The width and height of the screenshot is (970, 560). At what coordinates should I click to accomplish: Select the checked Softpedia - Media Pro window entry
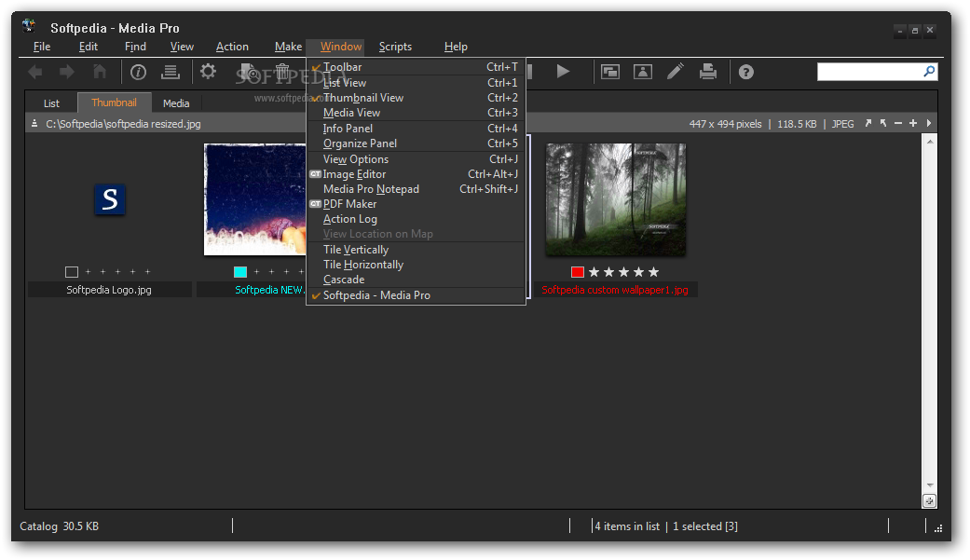click(416, 295)
